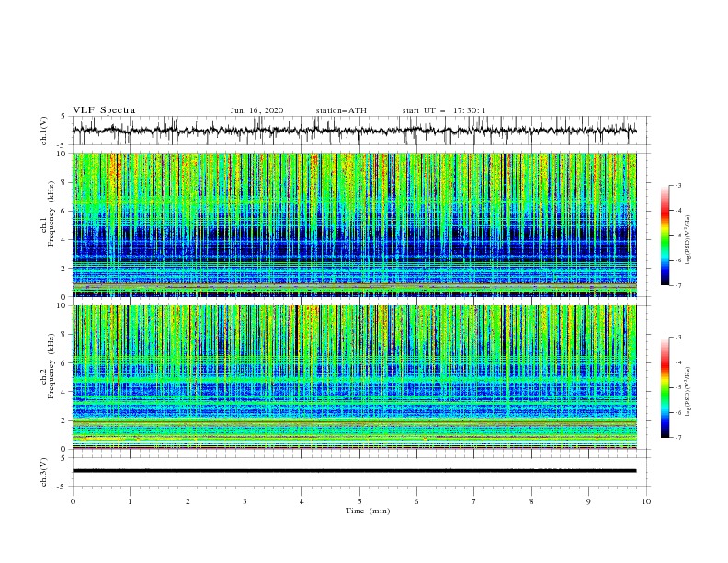Image resolution: width=728 pixels, height=563 pixels.
Task: Click the upper PSD color scale bar
Action: (x=665, y=236)
